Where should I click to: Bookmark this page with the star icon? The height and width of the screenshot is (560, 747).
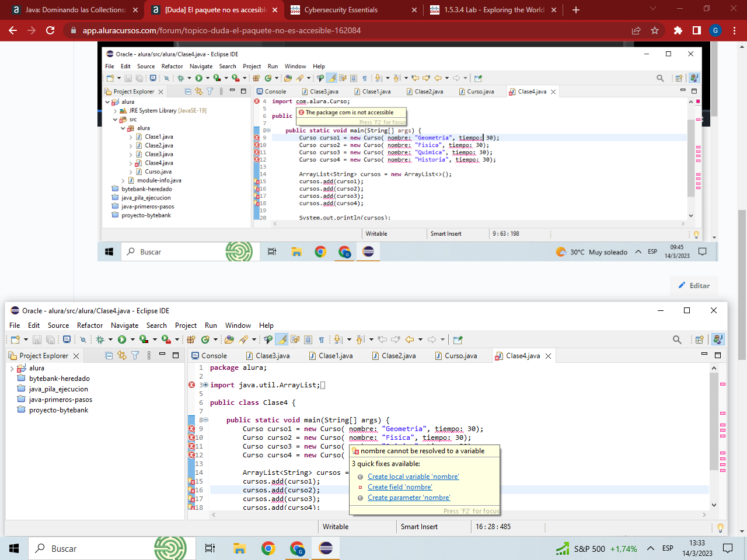pyautogui.click(x=655, y=30)
